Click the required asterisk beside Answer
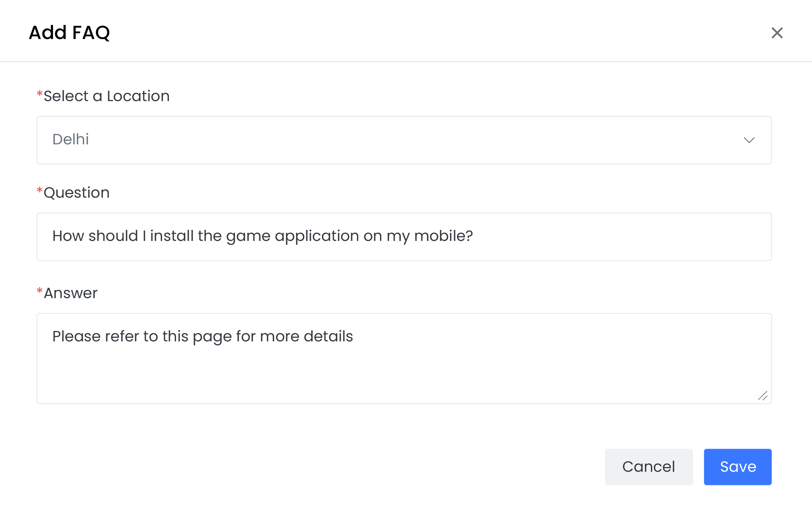This screenshot has height=515, width=812. 39,291
